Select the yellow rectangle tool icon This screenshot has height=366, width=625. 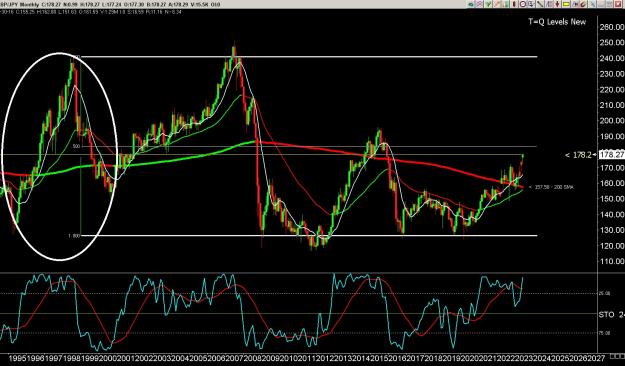pos(566,4)
